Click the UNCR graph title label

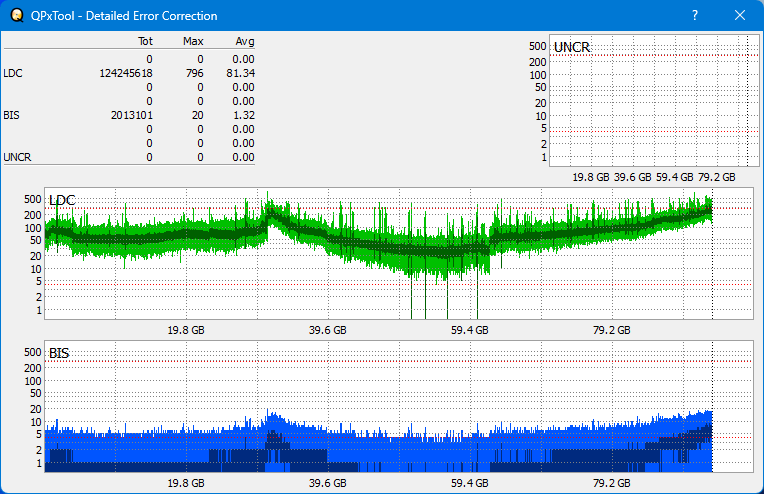click(572, 47)
